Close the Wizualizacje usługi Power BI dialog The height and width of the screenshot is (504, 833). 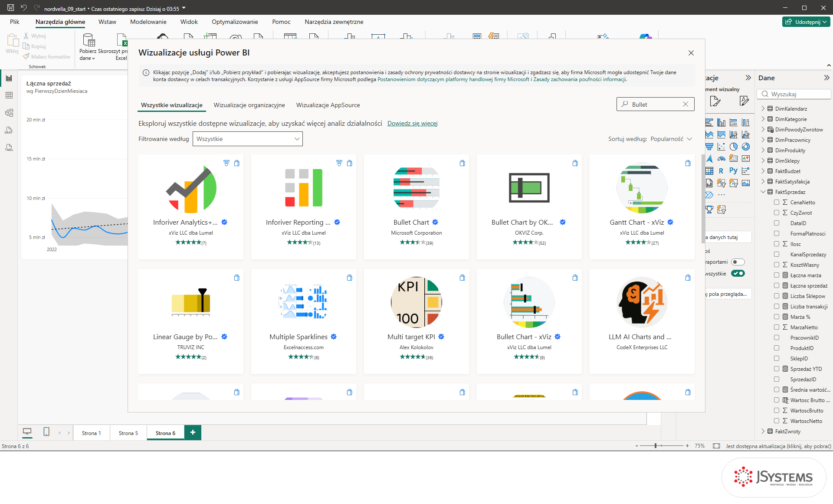[x=691, y=53]
